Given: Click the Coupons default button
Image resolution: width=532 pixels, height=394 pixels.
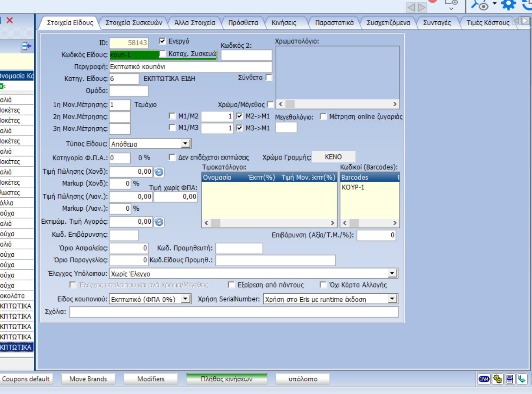Looking at the screenshot, I should pyautogui.click(x=26, y=379).
